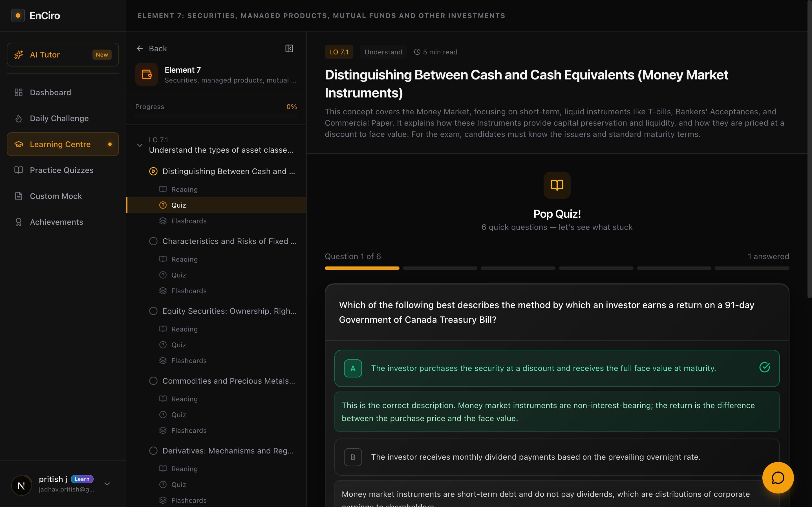Click the Pop Quiz book icon
Viewport: 812px width, 507px height.
(557, 185)
